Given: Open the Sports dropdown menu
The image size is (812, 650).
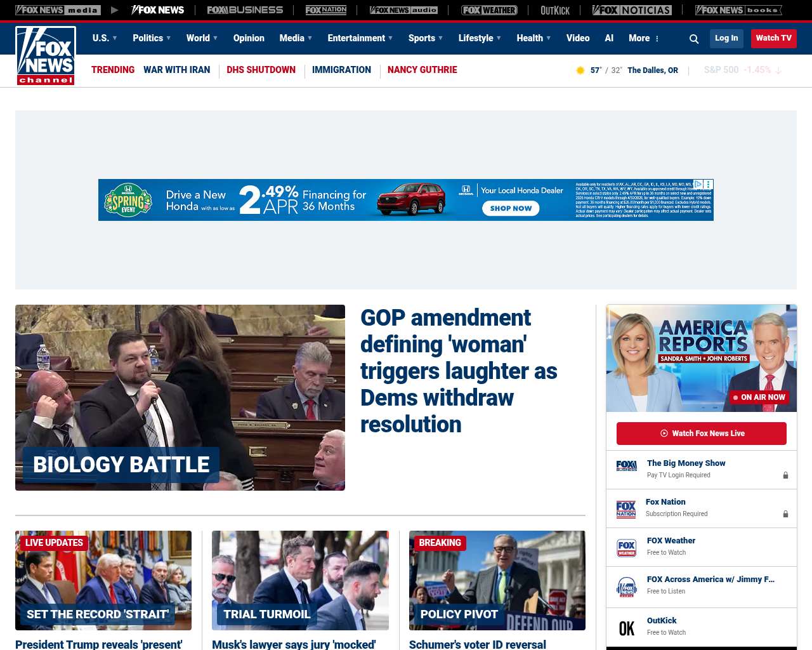Looking at the screenshot, I should tap(426, 38).
